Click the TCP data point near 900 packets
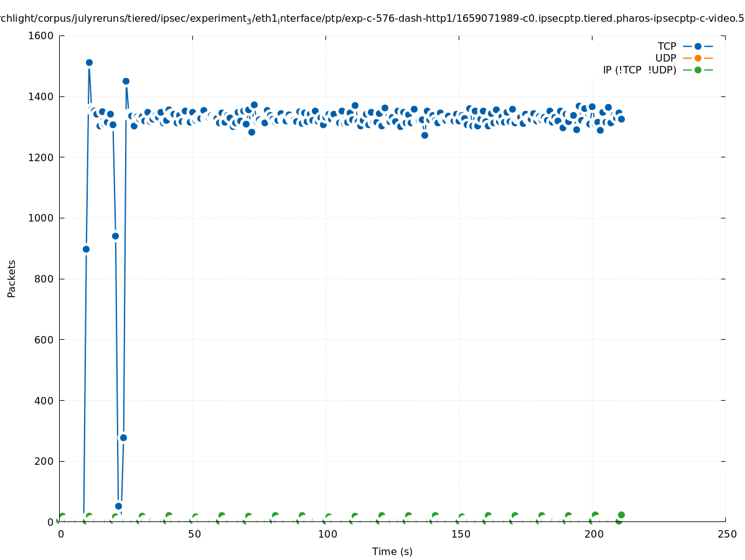The image size is (745, 560). pyautogui.click(x=86, y=249)
